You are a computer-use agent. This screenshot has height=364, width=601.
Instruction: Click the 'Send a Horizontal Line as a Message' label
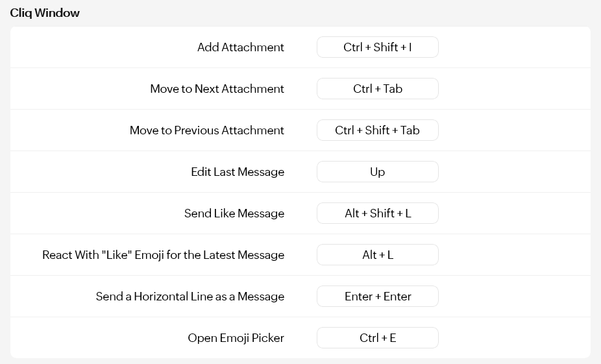(190, 297)
